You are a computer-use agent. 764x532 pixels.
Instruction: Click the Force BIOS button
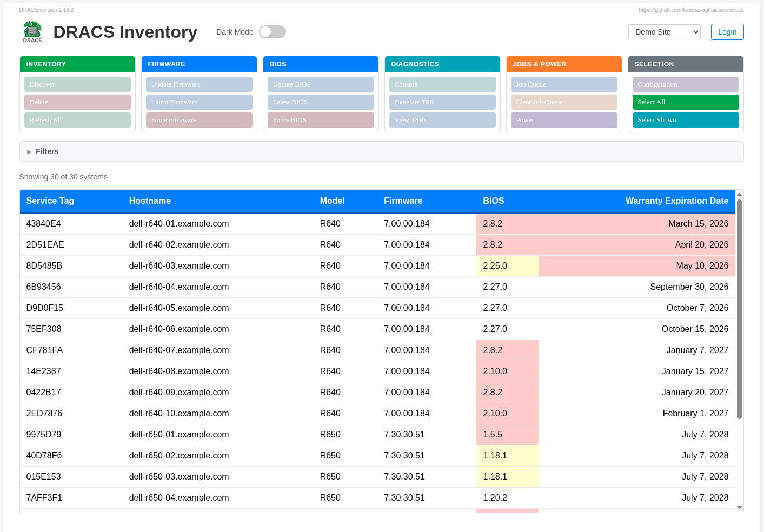[x=321, y=120]
